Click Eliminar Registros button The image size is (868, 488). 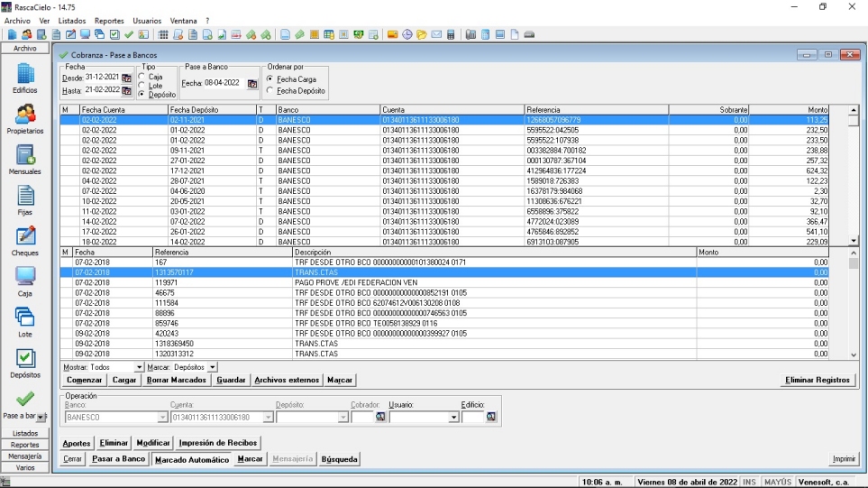(817, 380)
